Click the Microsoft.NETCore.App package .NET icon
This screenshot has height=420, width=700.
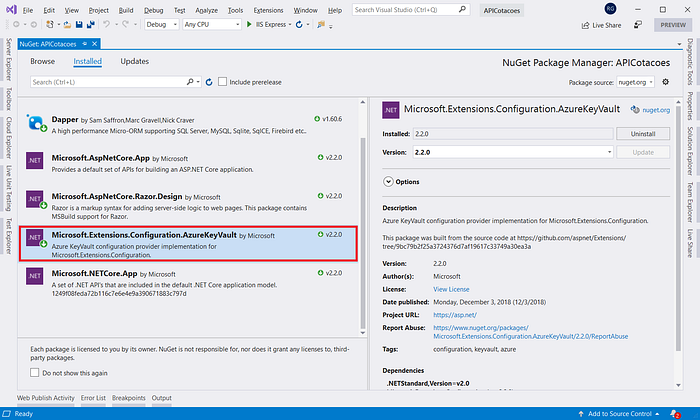pyautogui.click(x=34, y=276)
